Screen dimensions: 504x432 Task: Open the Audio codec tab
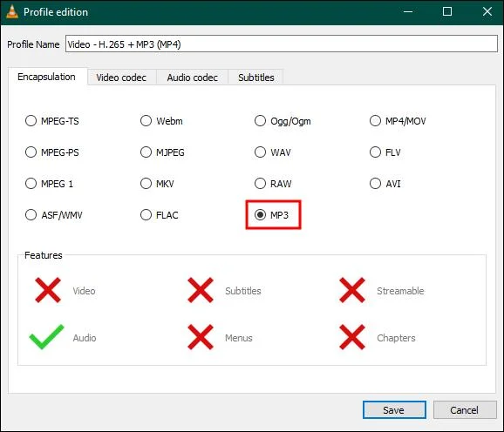pyautogui.click(x=192, y=78)
